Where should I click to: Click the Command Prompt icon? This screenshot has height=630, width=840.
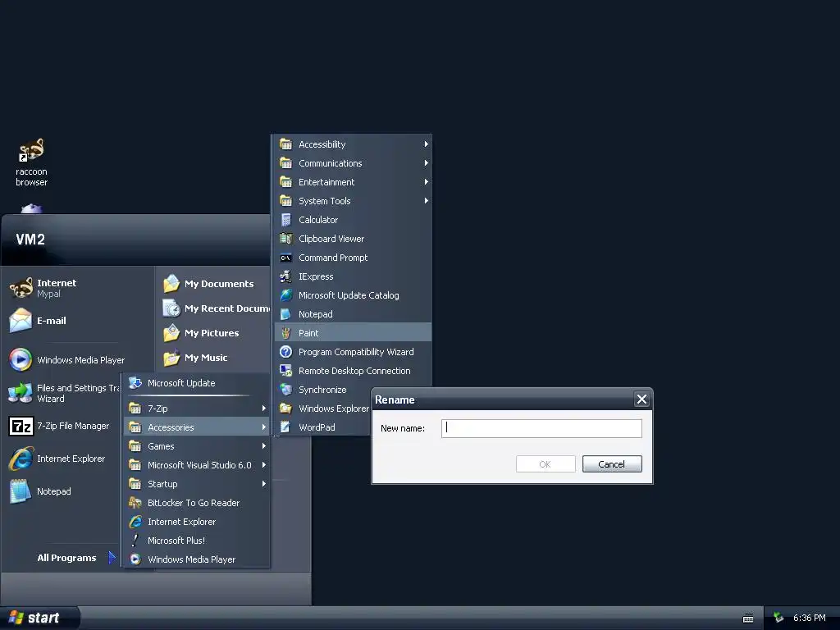[286, 258]
